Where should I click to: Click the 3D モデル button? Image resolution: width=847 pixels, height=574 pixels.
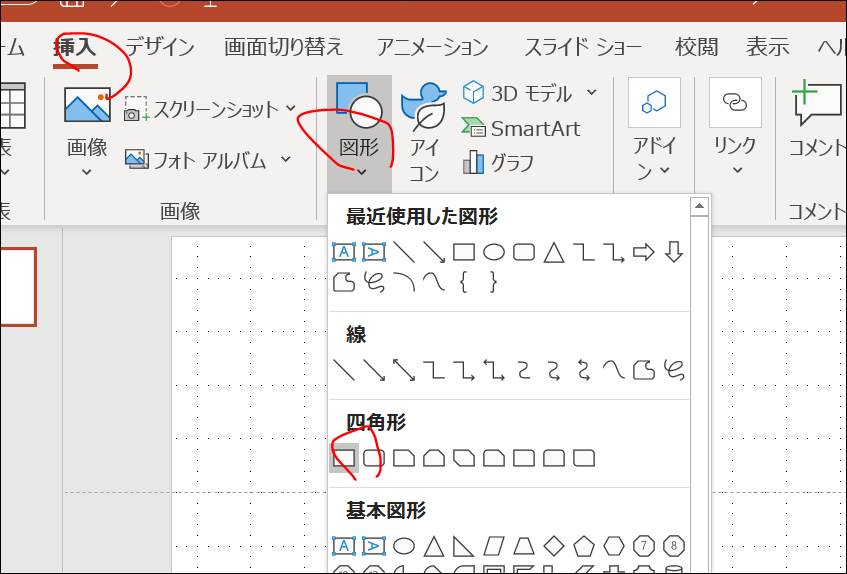point(517,93)
